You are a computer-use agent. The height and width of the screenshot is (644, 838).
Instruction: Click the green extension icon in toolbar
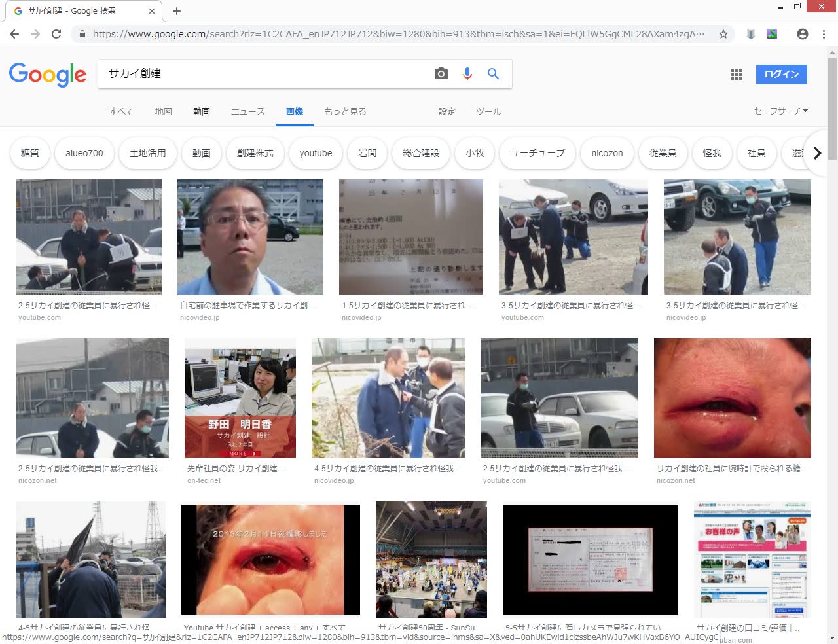(x=772, y=34)
